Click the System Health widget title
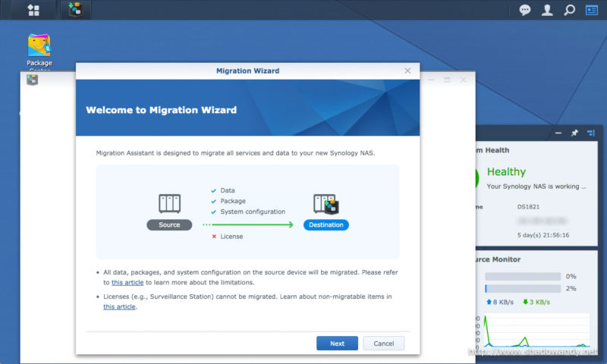This screenshot has width=607, height=364. 492,150
